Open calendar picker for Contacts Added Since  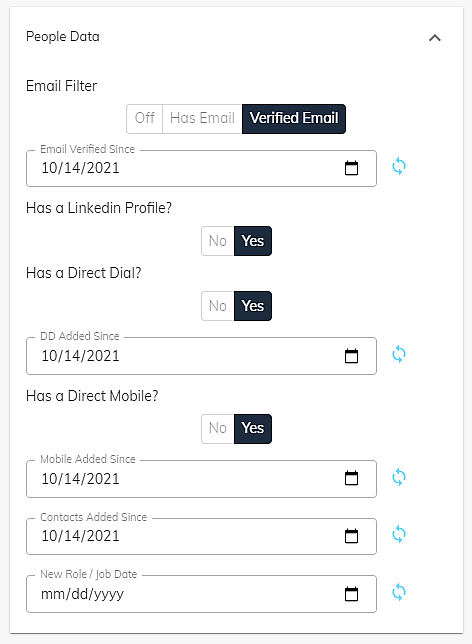[x=351, y=536]
